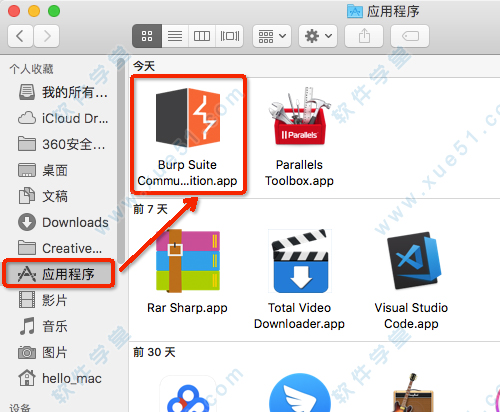Viewport: 500px width, 412px height.
Task: Open the 360安全… folder in sidebar
Action: [62, 144]
